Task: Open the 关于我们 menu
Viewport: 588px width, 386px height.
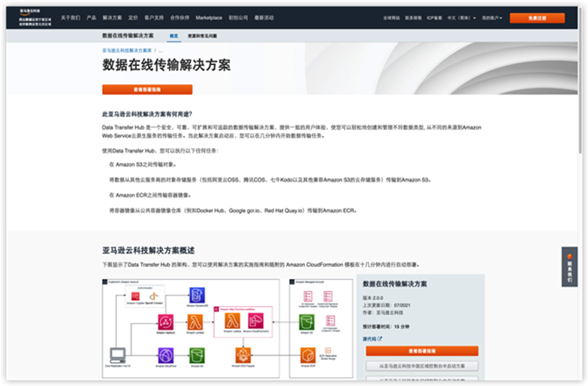Action: coord(70,18)
